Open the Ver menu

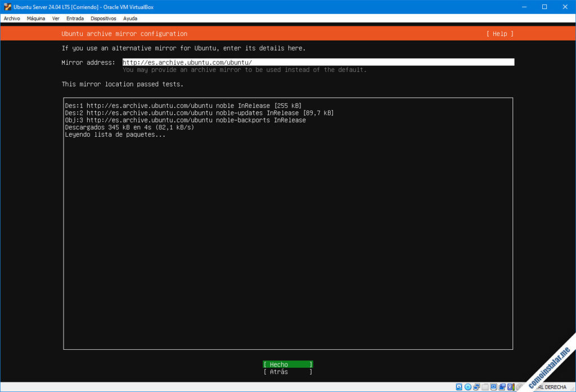pyautogui.click(x=55, y=18)
